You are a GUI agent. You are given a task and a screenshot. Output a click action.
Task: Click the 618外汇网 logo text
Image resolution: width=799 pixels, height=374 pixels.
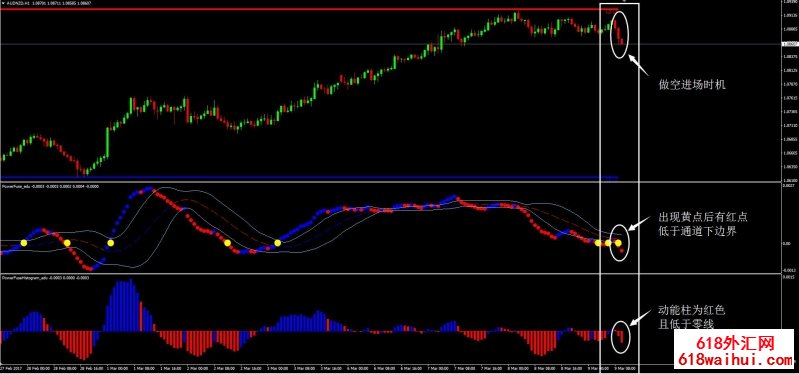click(734, 343)
